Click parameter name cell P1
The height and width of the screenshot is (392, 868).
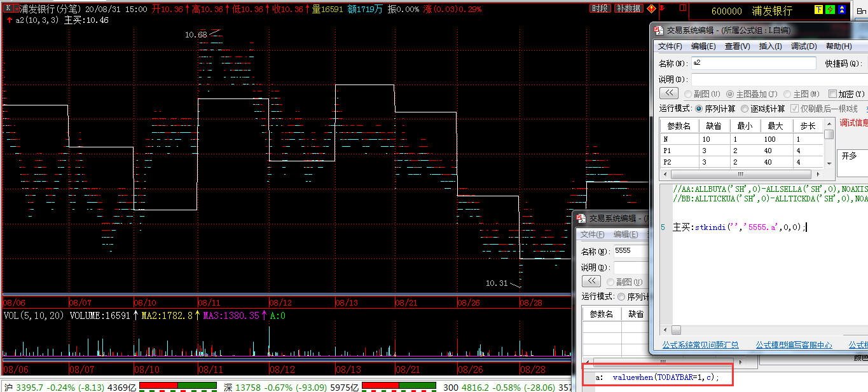(679, 151)
